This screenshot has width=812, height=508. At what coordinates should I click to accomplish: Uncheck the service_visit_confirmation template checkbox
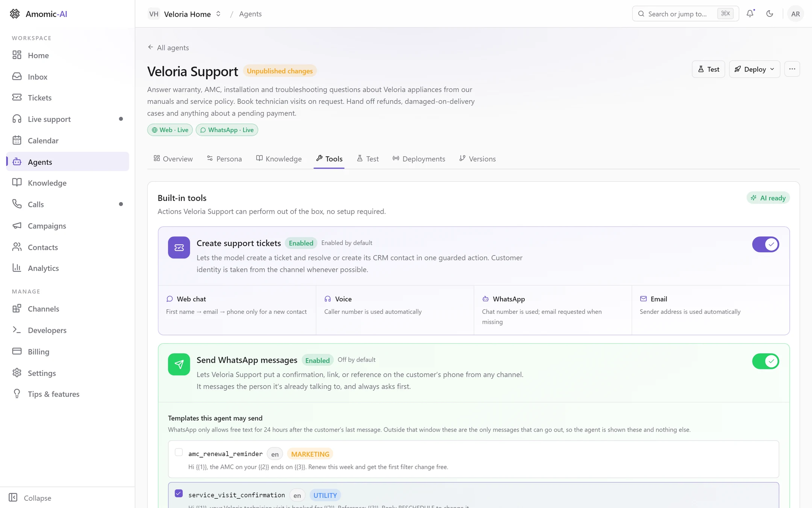click(x=179, y=493)
